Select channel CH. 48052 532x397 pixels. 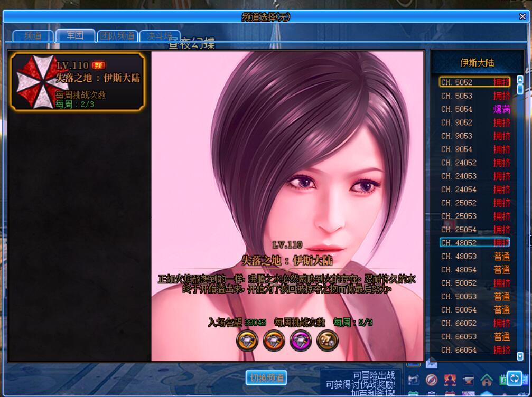point(474,243)
